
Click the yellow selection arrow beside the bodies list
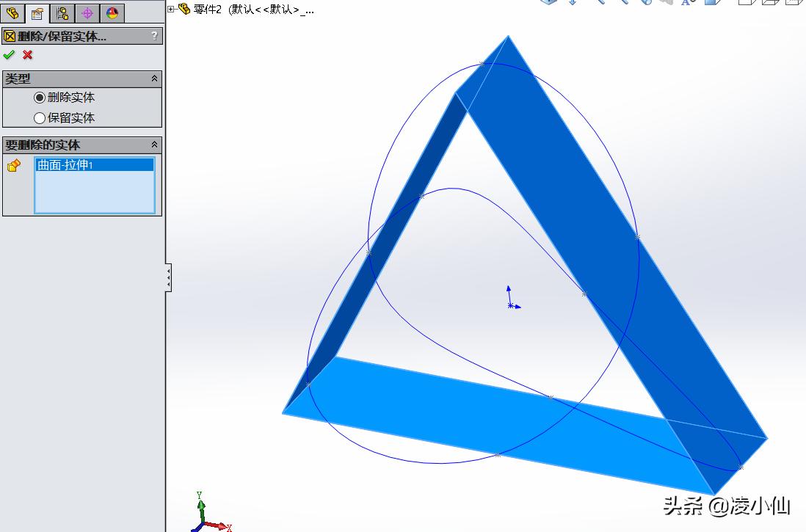click(x=13, y=165)
